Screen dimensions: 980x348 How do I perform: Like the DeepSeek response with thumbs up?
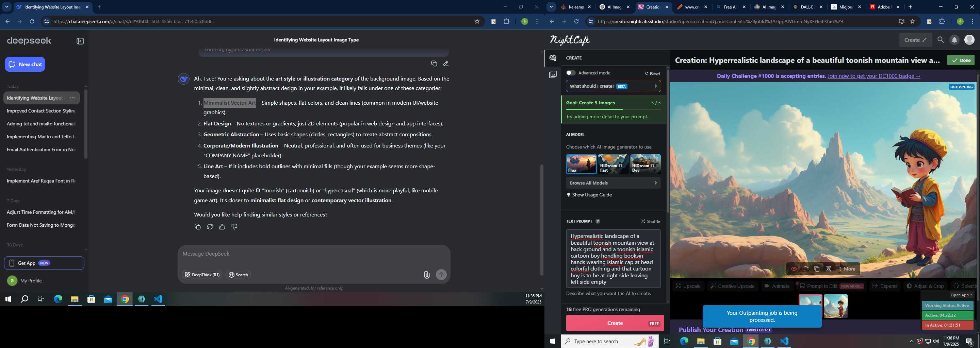(222, 227)
